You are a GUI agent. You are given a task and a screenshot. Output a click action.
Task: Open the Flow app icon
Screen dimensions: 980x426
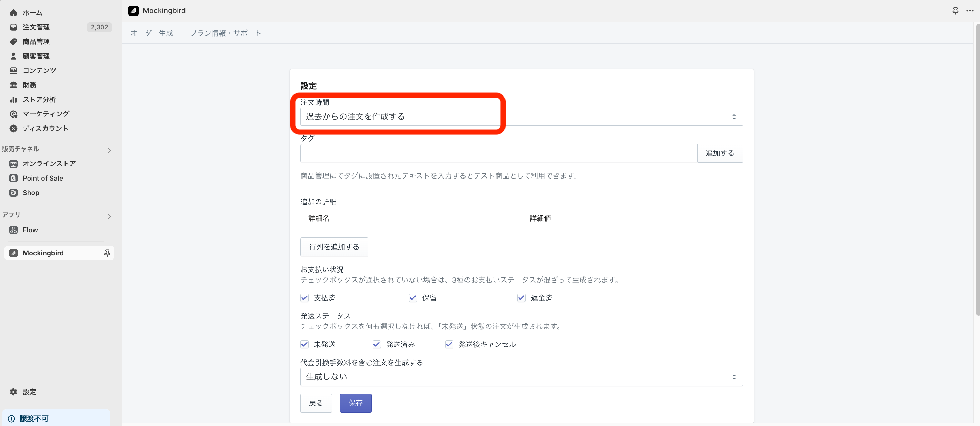pos(13,230)
